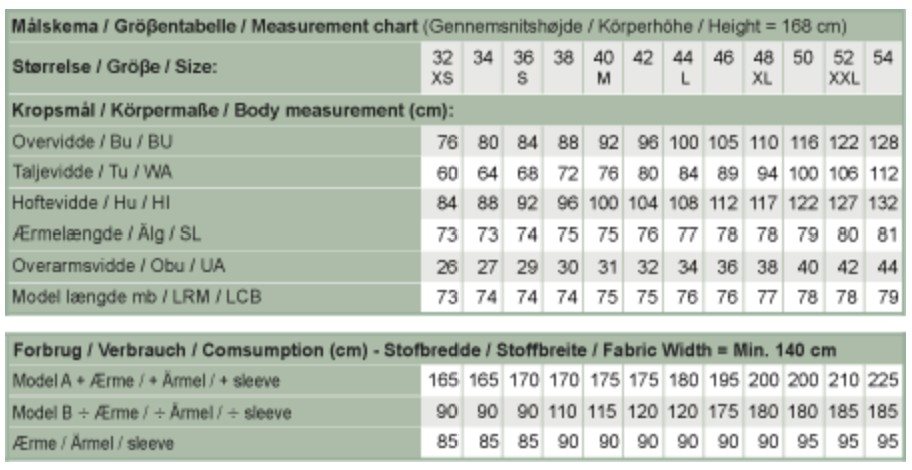This screenshot has height=470, width=912.
Task: Select the 44 L size header cell
Action: (683, 67)
